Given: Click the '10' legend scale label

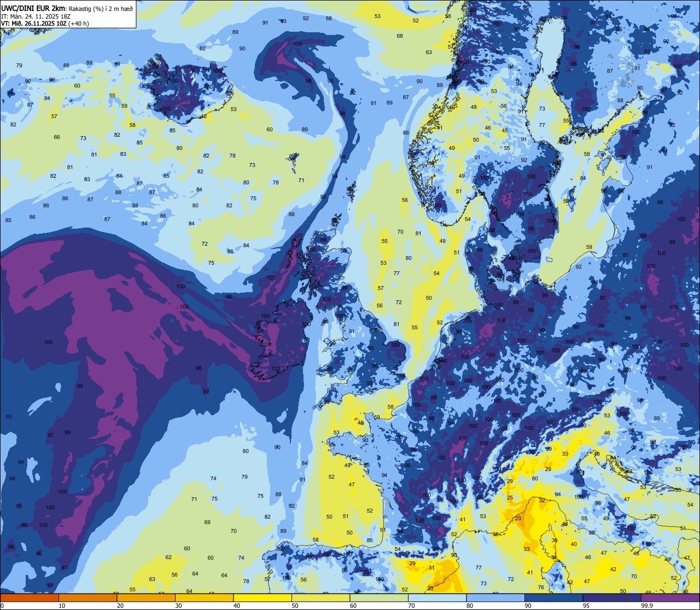Looking at the screenshot, I should click(62, 606).
